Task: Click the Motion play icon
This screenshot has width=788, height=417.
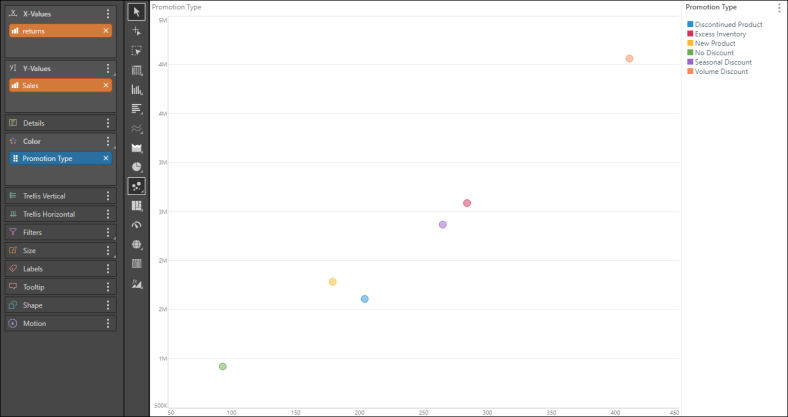Action: 14,324
